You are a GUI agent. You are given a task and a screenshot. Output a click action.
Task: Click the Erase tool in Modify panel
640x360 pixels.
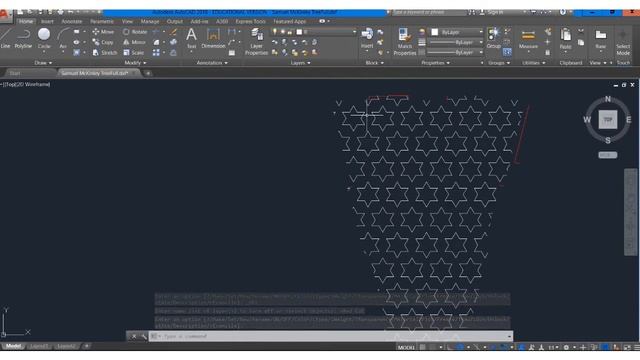(x=173, y=32)
